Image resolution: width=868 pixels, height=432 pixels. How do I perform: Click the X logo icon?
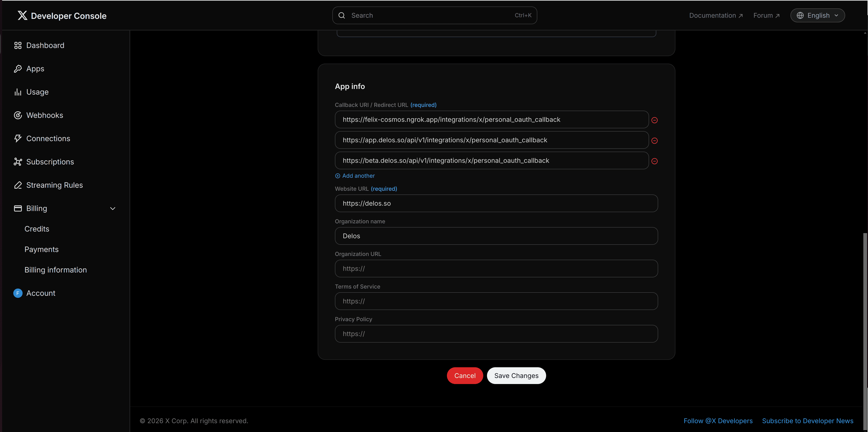pos(22,16)
